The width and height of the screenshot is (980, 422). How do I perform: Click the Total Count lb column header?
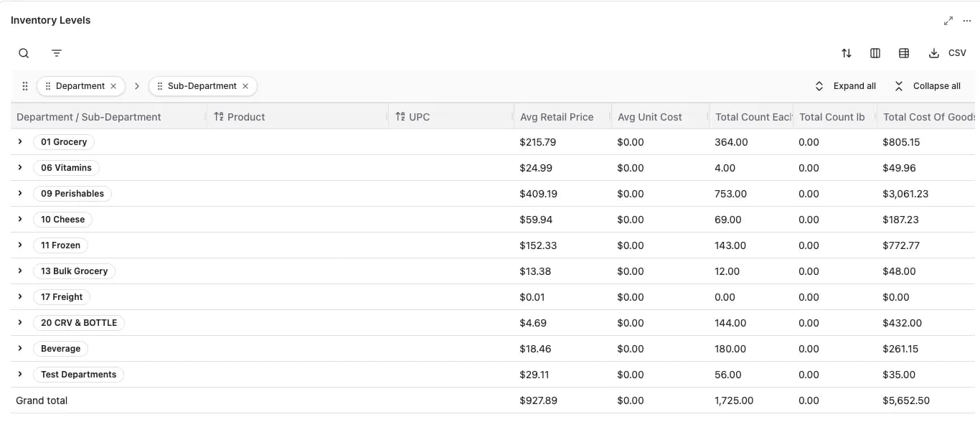(834, 117)
